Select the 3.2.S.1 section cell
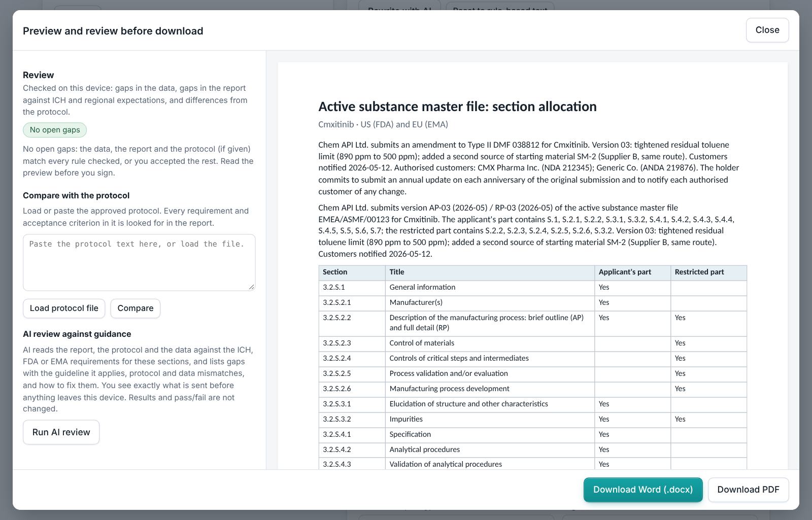Viewport: 812px width, 520px height. click(x=352, y=288)
